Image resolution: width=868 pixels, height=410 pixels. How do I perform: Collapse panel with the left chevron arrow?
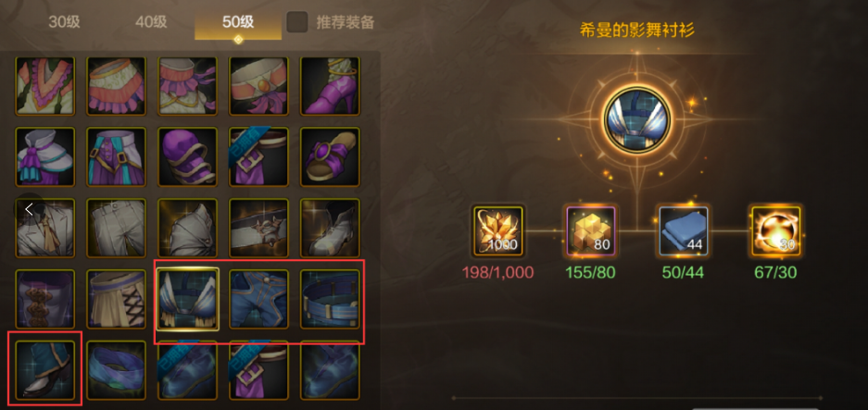pyautogui.click(x=30, y=209)
